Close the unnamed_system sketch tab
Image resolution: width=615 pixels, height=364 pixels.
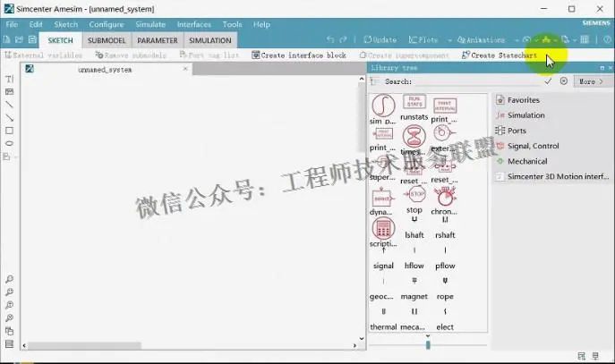[x=185, y=69]
